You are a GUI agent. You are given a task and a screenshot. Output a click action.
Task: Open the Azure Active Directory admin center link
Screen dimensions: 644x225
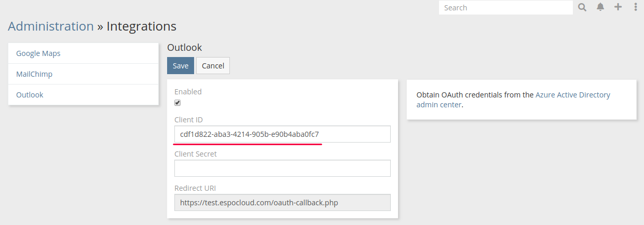(572, 95)
